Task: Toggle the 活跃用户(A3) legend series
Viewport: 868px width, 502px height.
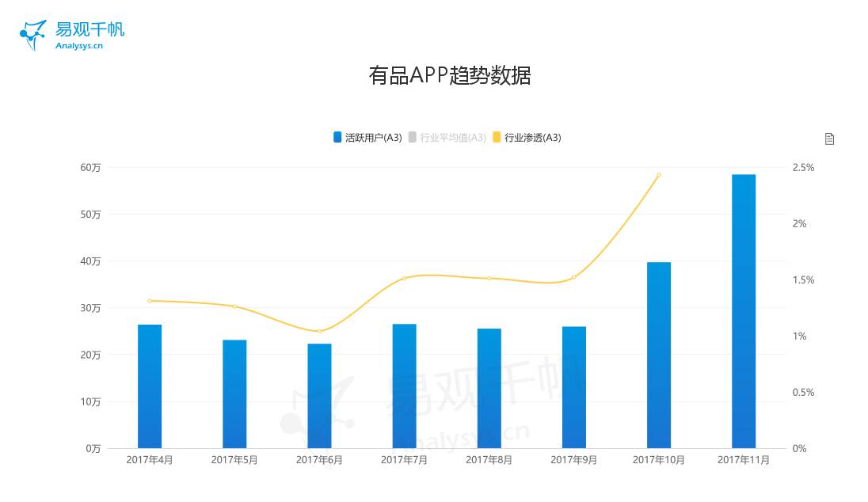Action: [367, 137]
